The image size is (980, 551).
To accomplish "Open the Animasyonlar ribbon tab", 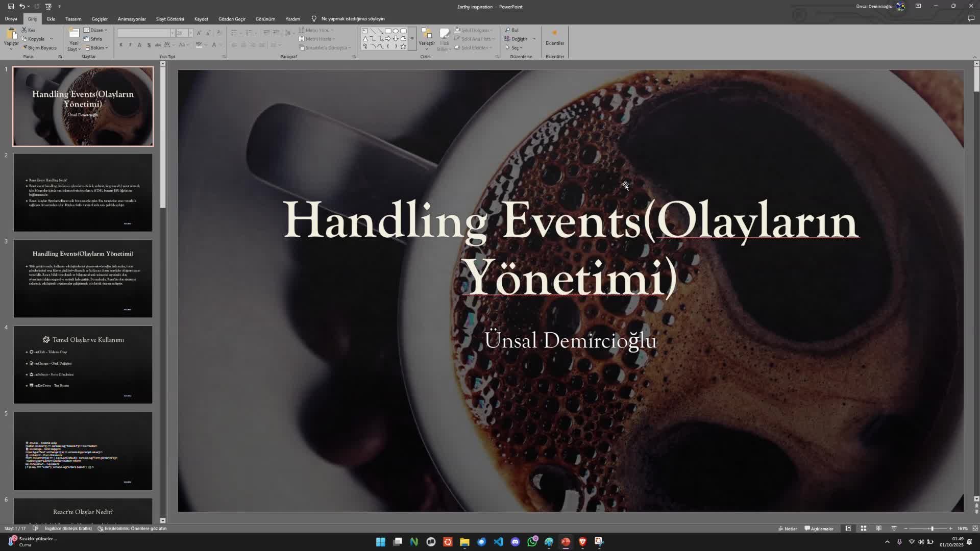I will point(132,19).
